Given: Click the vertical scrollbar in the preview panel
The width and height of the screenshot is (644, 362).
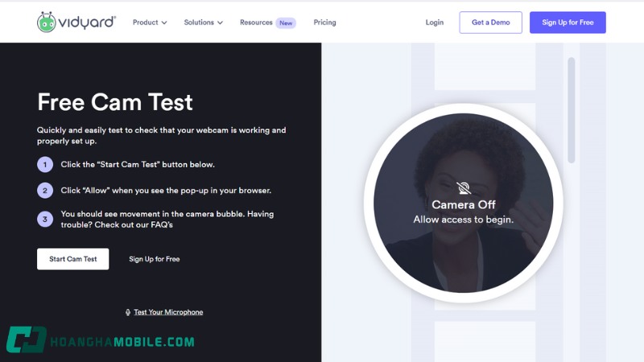Looking at the screenshot, I should (x=572, y=109).
